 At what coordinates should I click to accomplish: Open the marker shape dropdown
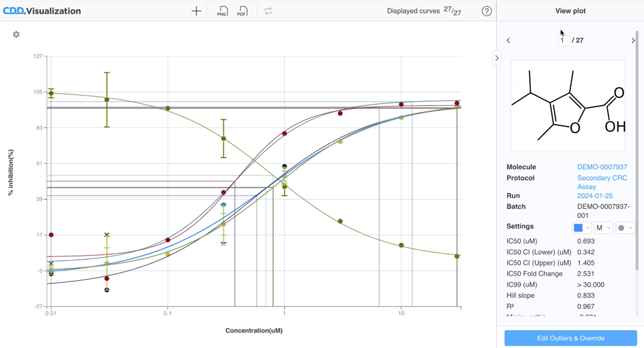[625, 228]
